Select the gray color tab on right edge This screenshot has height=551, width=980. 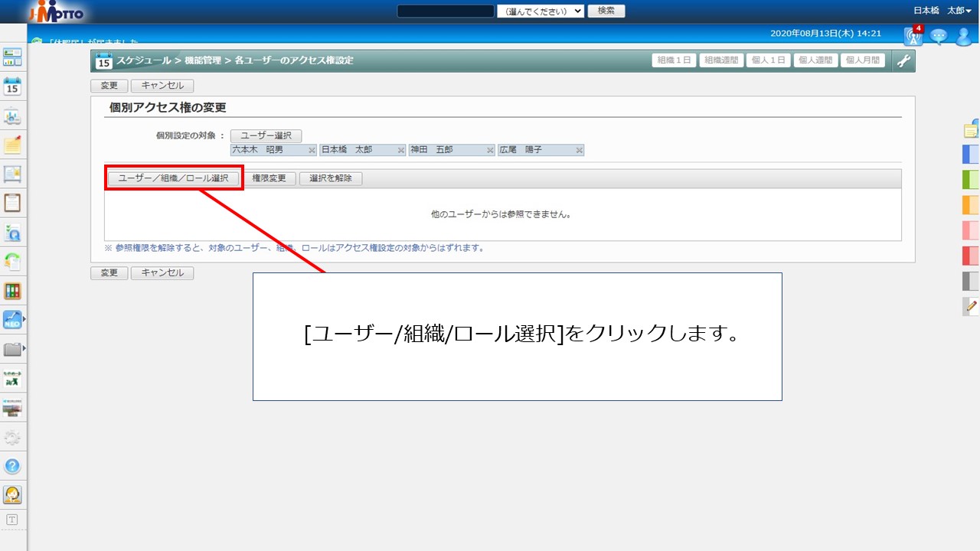[x=971, y=281]
